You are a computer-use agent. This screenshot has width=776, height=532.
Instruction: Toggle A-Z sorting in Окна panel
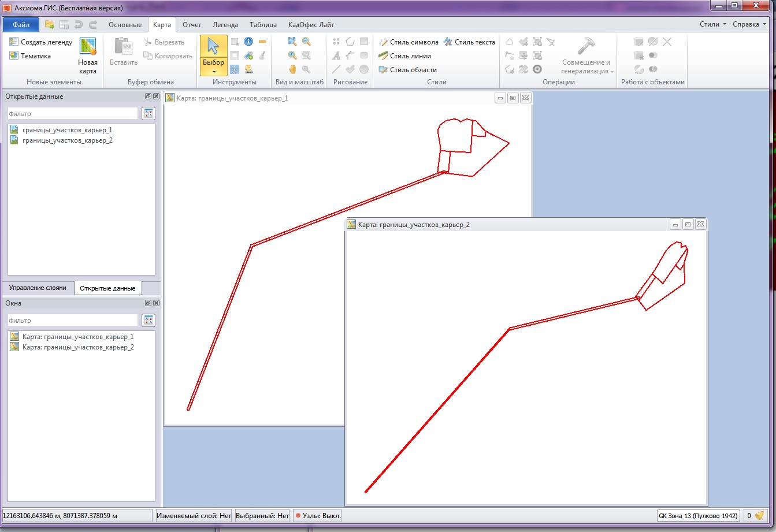pyautogui.click(x=148, y=320)
